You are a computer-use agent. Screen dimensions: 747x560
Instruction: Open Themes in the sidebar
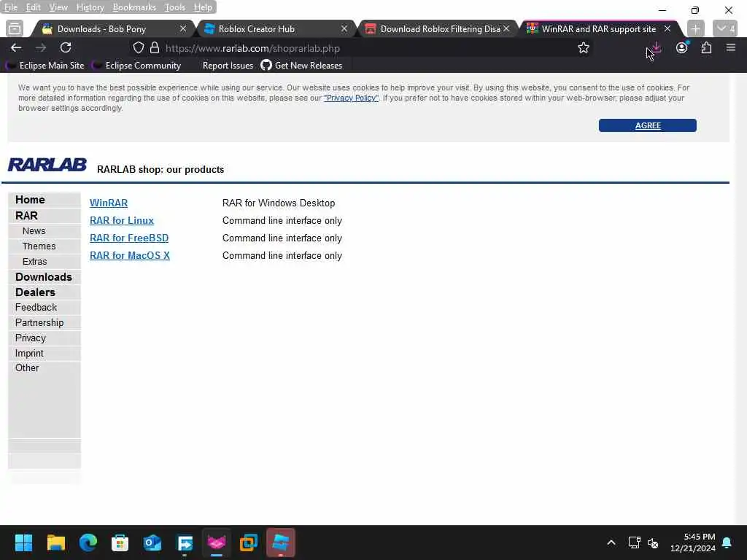click(x=39, y=246)
